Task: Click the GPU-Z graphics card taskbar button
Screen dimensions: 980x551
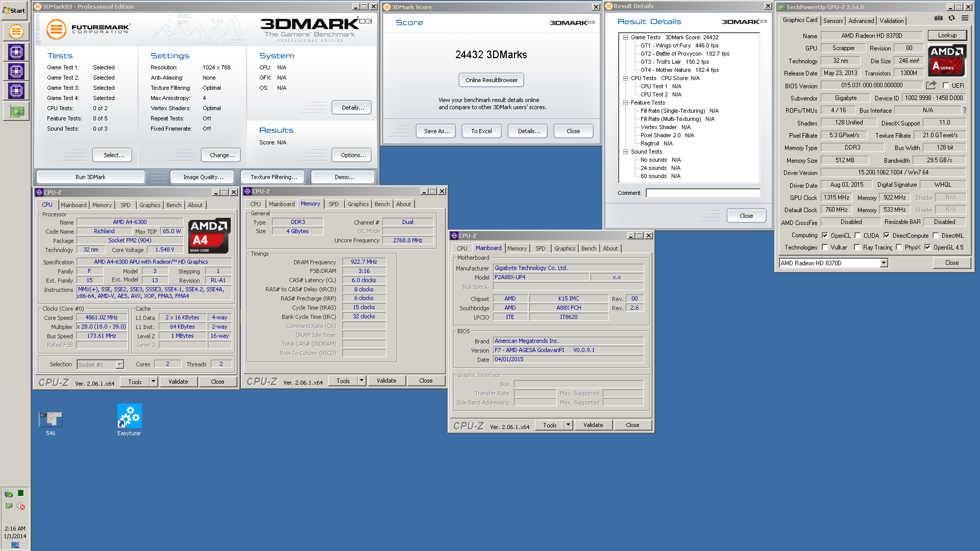Action: click(16, 111)
